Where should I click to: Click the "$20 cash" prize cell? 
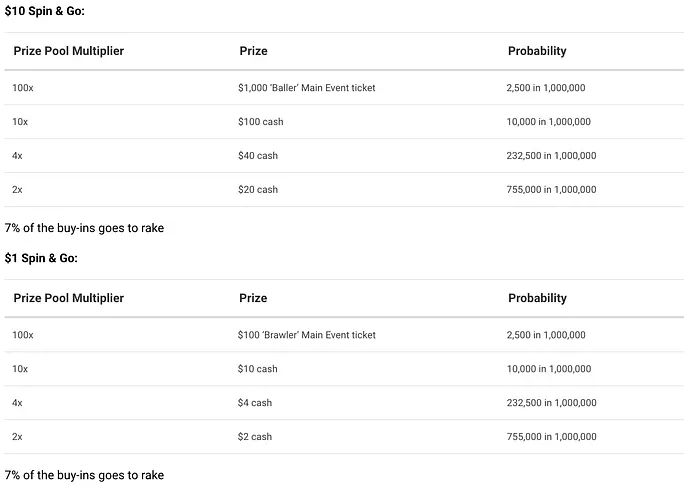(x=258, y=190)
